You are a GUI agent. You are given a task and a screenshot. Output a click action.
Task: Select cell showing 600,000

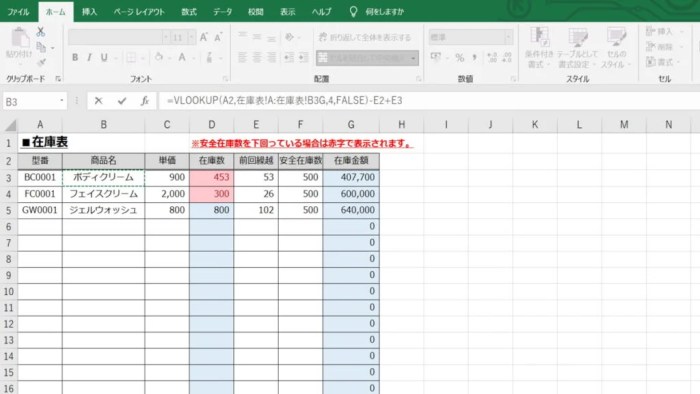[351, 194]
